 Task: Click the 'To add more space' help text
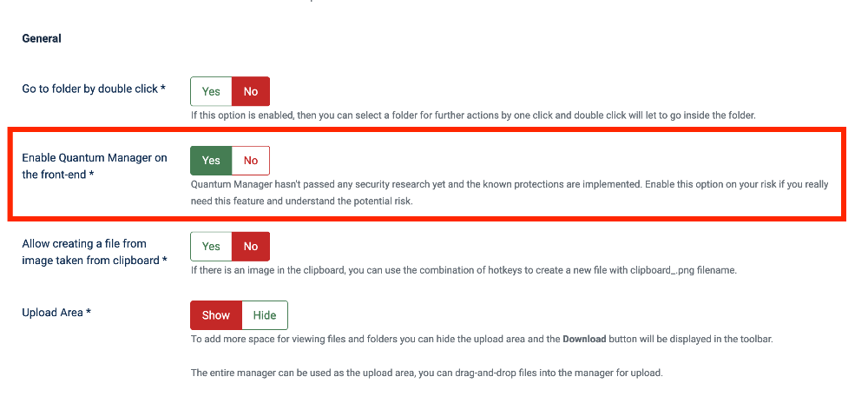point(373,339)
